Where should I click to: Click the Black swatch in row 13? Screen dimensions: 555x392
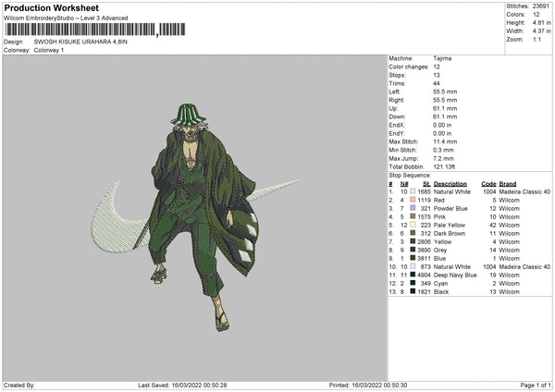(413, 291)
